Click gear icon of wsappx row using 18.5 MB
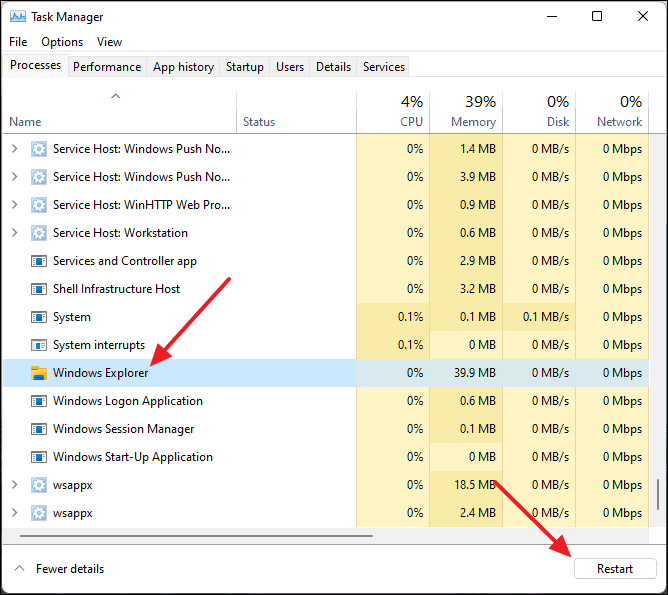This screenshot has width=668, height=595. 39,485
